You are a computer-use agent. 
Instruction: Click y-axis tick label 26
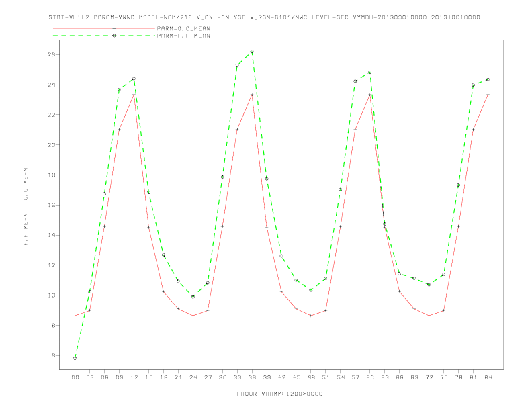coord(52,54)
